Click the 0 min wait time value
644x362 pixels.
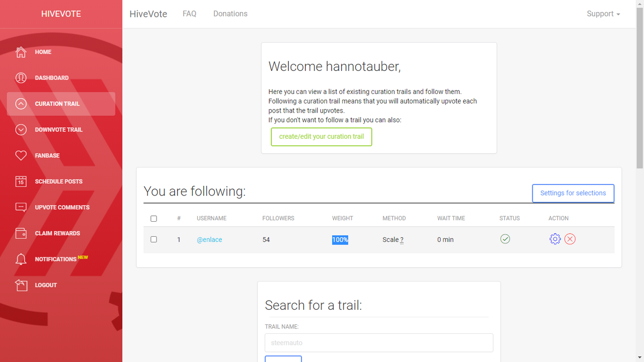click(x=445, y=240)
